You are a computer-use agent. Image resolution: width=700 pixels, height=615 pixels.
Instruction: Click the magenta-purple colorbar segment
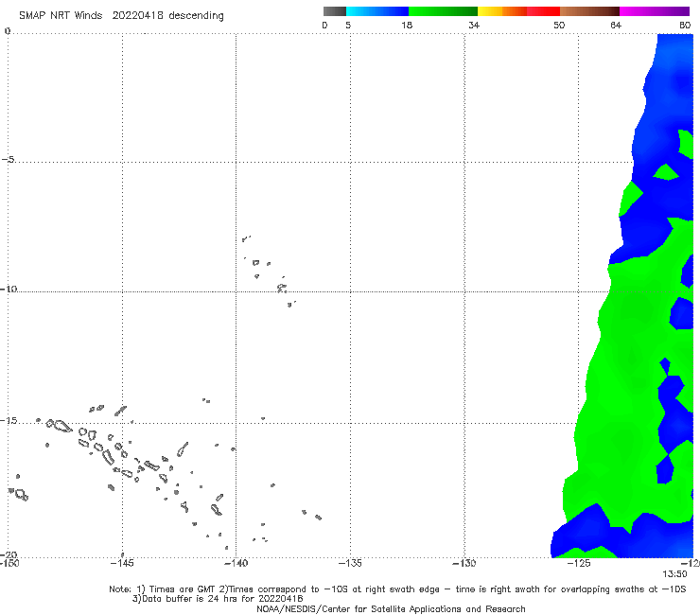[655, 11]
